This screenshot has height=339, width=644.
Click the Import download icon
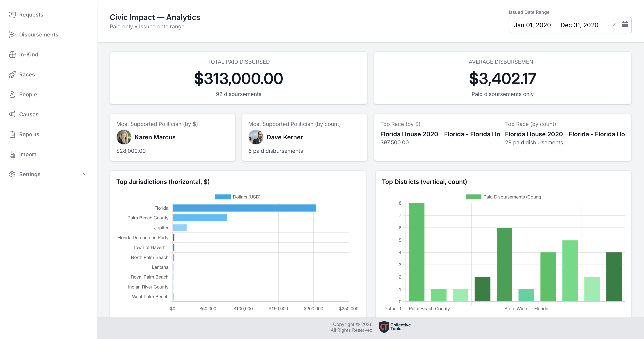(x=12, y=155)
